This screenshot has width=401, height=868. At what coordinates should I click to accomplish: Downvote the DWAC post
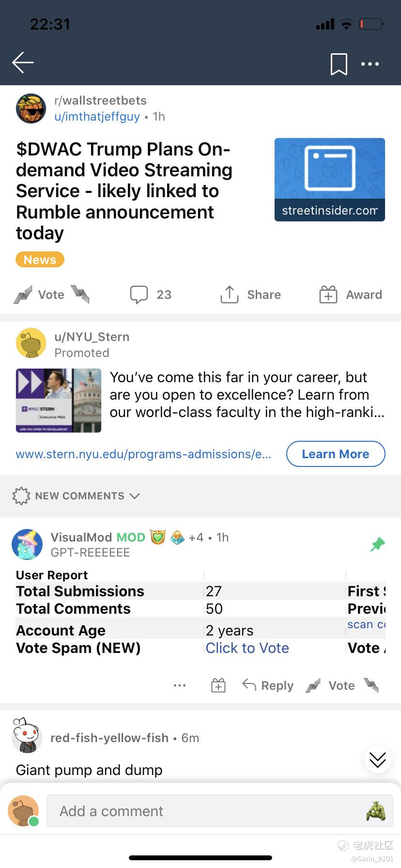pyautogui.click(x=80, y=294)
